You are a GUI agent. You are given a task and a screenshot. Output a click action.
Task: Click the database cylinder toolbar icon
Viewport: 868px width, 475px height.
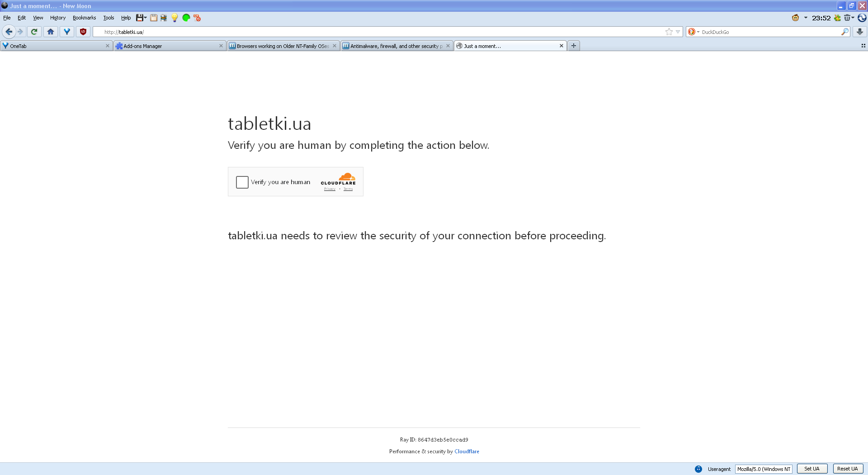point(164,18)
